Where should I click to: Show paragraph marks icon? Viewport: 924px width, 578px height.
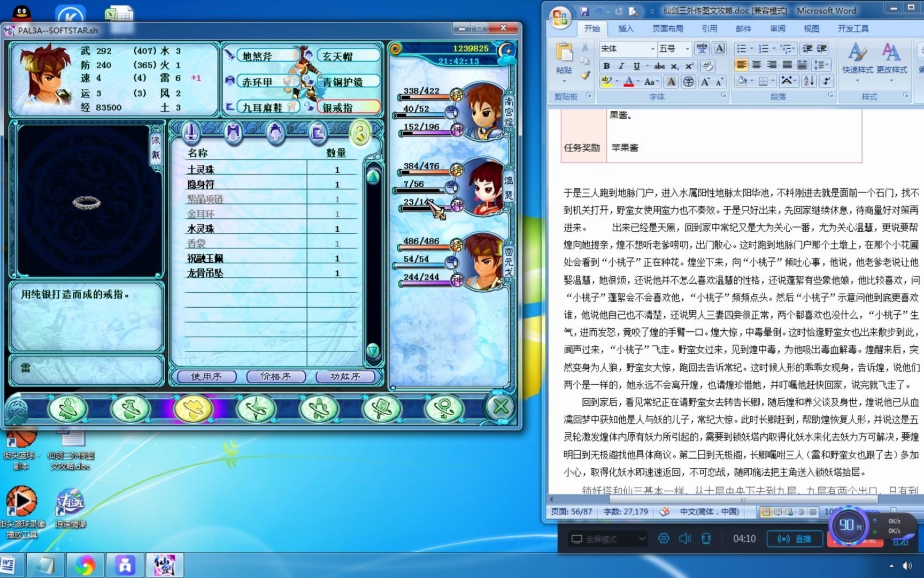[x=827, y=81]
